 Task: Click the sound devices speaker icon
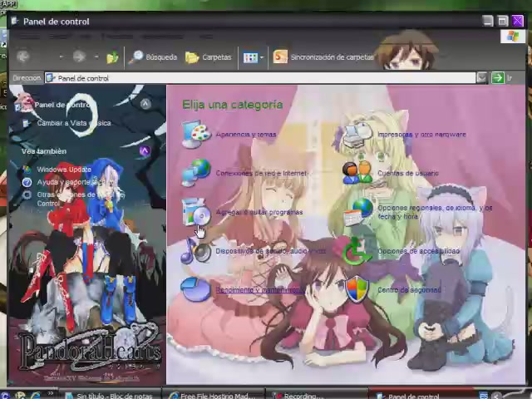[196, 251]
